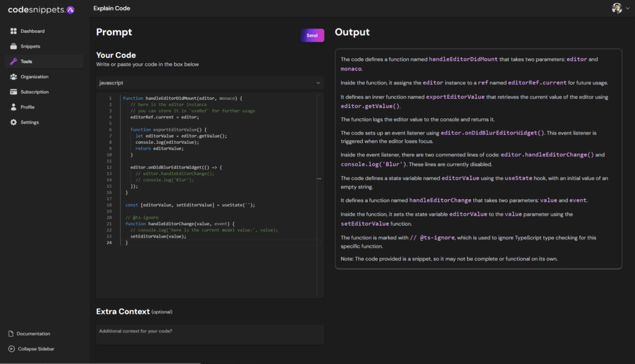This screenshot has width=635, height=364.
Task: Open the Subscription card icon
Action: [14, 92]
